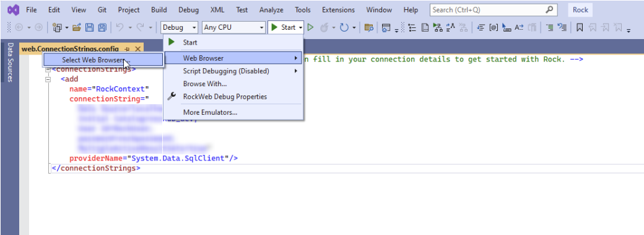The width and height of the screenshot is (644, 235).
Task: Click the hierarchy with green play icon
Action: pos(438,27)
